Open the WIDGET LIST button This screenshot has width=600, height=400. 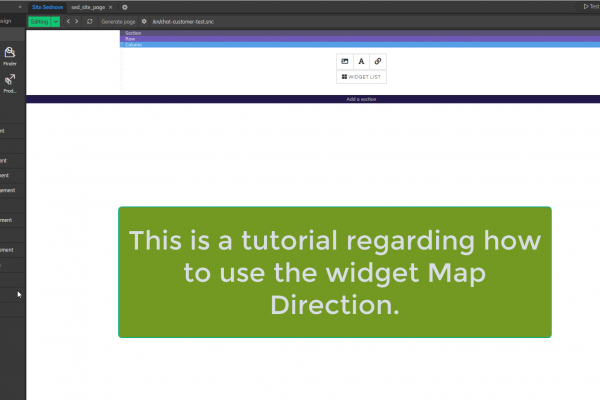coord(361,76)
